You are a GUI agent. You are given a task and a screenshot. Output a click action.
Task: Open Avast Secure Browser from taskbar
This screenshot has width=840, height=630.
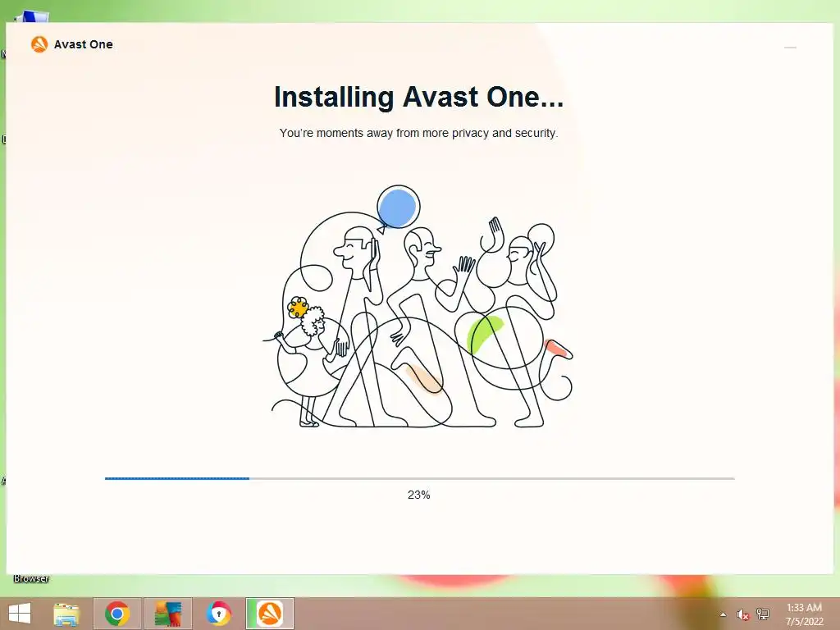pos(219,614)
